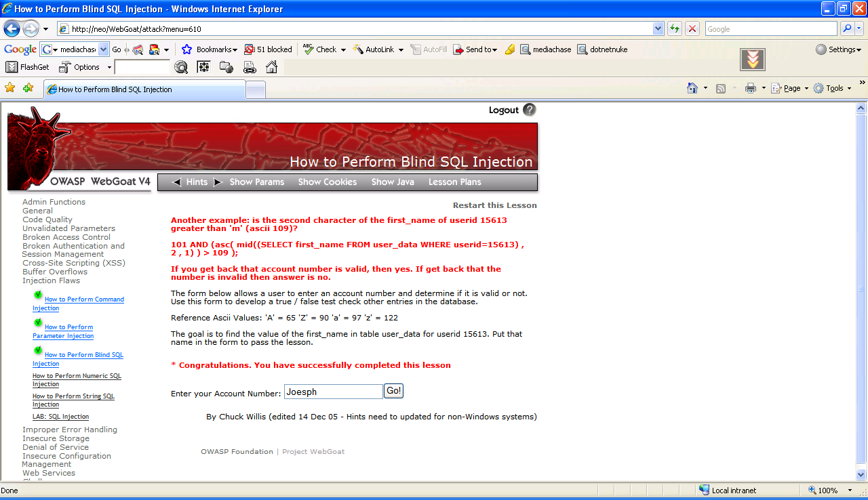Open the Google toolbar Settings dropdown
This screenshot has width=868, height=500.
[x=838, y=49]
